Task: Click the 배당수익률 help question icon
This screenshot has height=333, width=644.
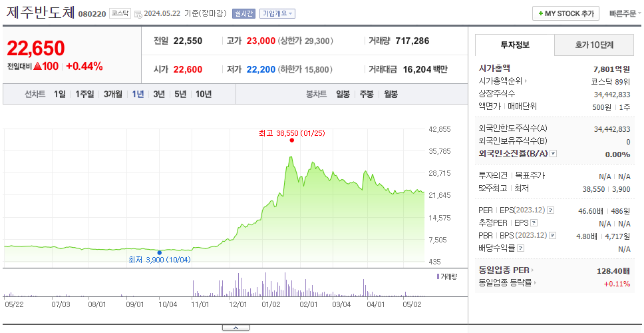Action: [521, 248]
